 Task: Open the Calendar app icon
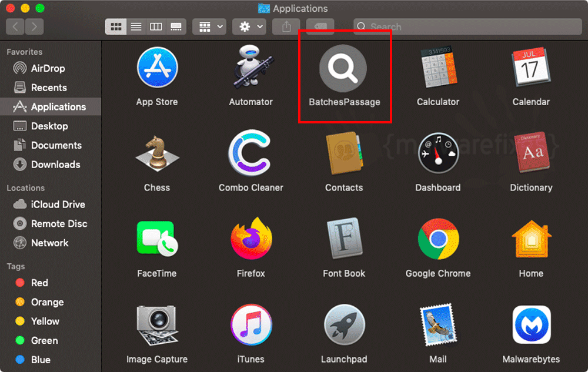tap(531, 67)
